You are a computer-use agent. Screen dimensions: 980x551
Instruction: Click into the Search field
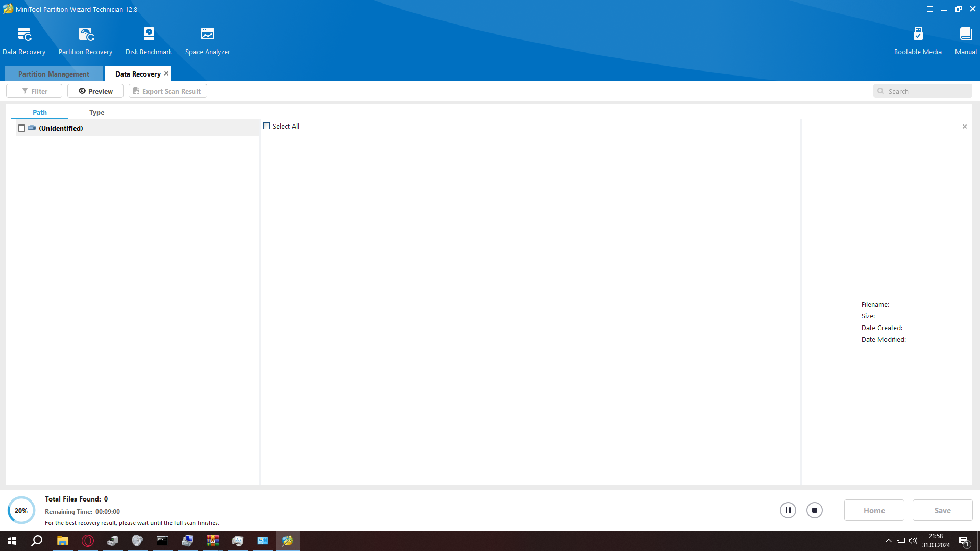926,91
